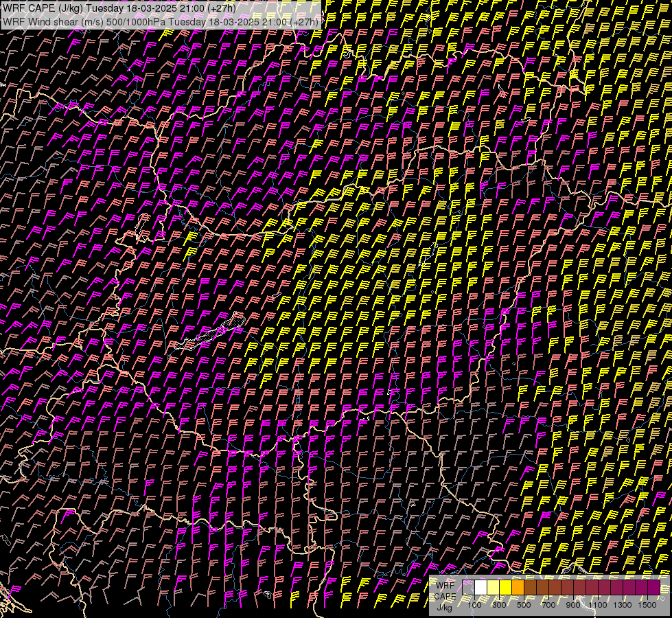Click the white swatch in CAPE legend

pos(480,587)
